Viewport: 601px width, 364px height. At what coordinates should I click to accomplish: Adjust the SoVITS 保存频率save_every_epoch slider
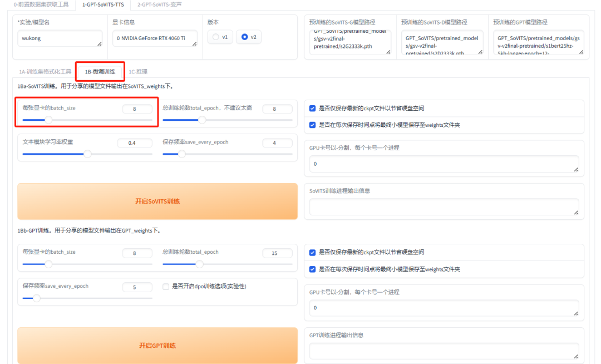(x=227, y=154)
